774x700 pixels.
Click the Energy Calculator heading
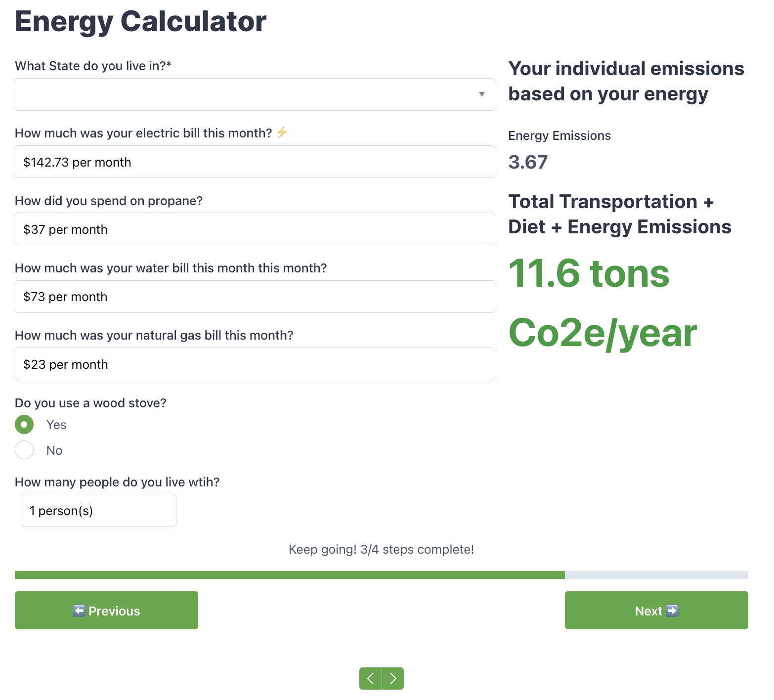pyautogui.click(x=141, y=22)
